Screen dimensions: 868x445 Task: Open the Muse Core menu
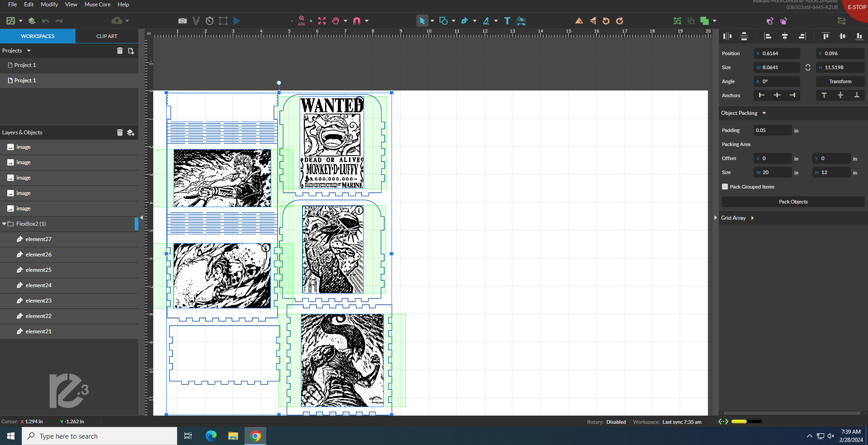(97, 5)
